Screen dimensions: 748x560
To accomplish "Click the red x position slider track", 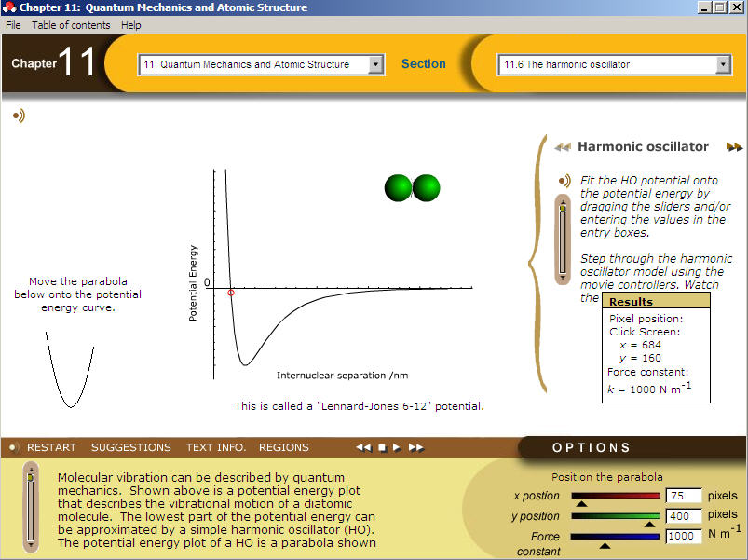I will tap(616, 496).
